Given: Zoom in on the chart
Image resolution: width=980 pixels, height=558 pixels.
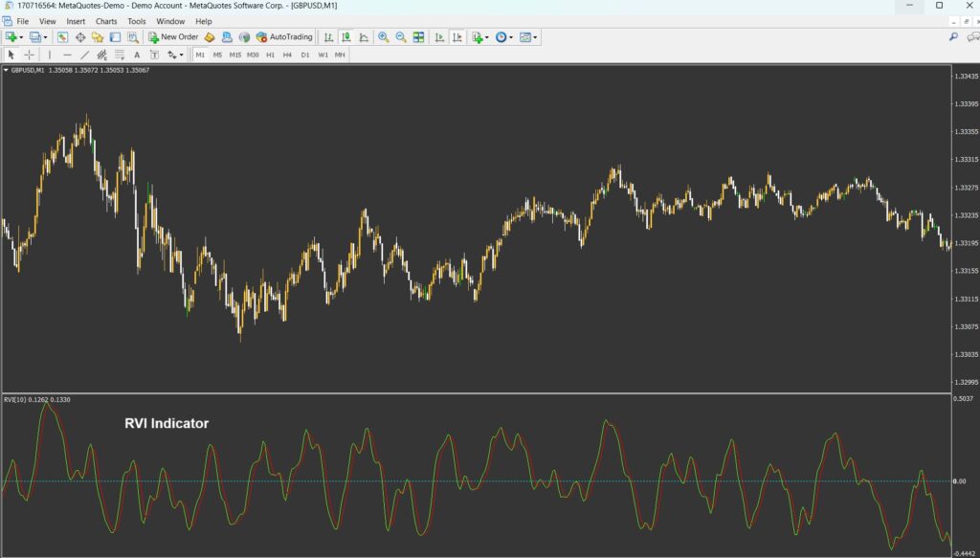Looking at the screenshot, I should pyautogui.click(x=384, y=37).
